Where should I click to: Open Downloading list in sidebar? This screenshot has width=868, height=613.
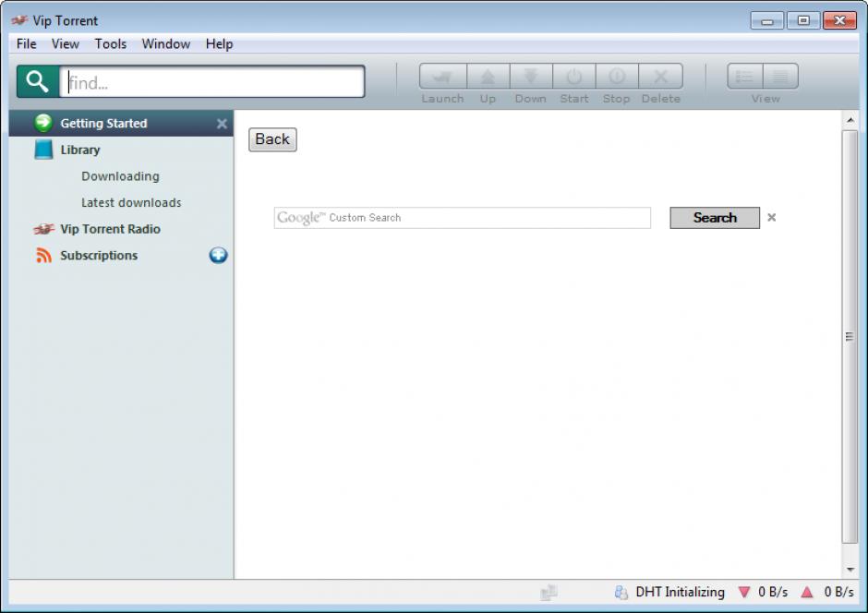(x=121, y=176)
